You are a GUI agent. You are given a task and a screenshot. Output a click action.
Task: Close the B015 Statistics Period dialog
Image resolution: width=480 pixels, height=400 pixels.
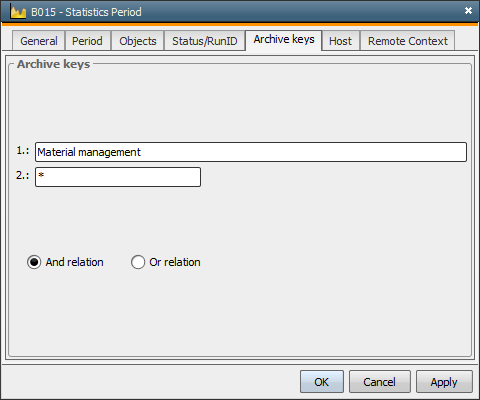point(468,11)
